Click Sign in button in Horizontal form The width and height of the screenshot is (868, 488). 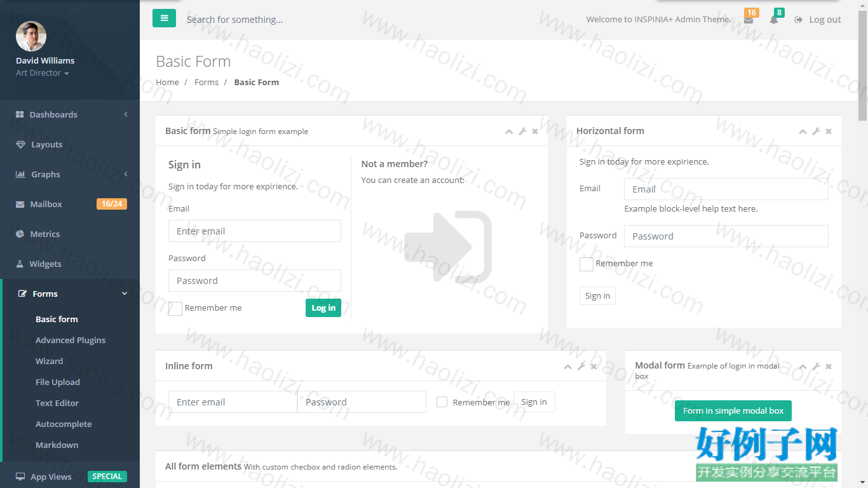coord(597,295)
